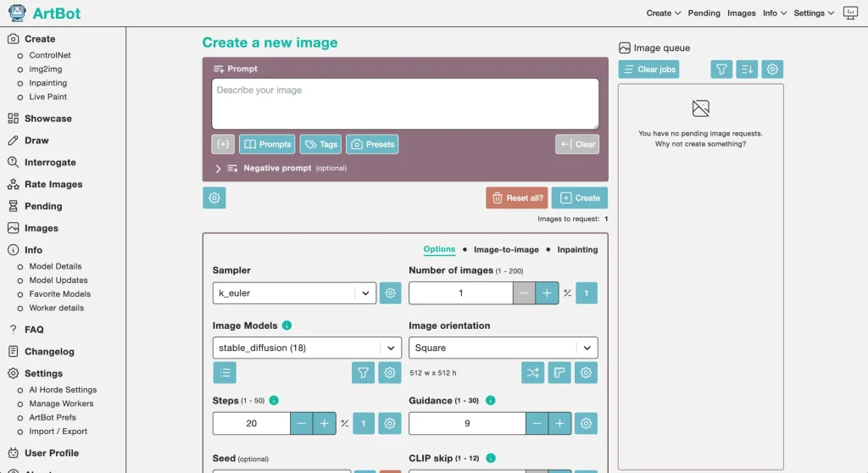
Task: Open the Settings menu in top bar
Action: click(814, 14)
